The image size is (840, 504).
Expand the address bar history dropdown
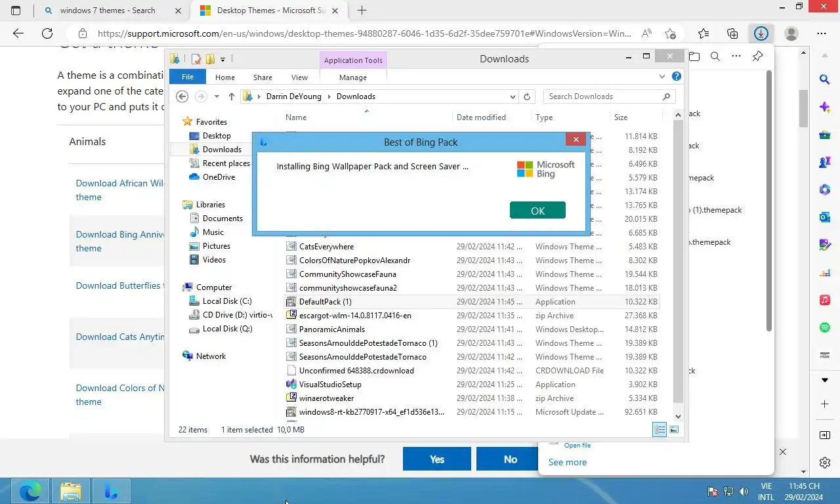(513, 96)
